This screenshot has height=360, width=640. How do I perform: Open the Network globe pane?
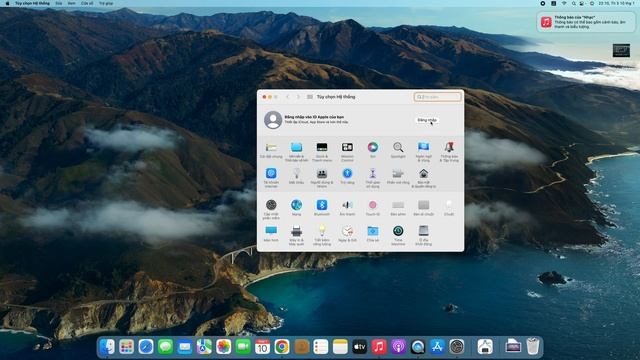coord(296,204)
